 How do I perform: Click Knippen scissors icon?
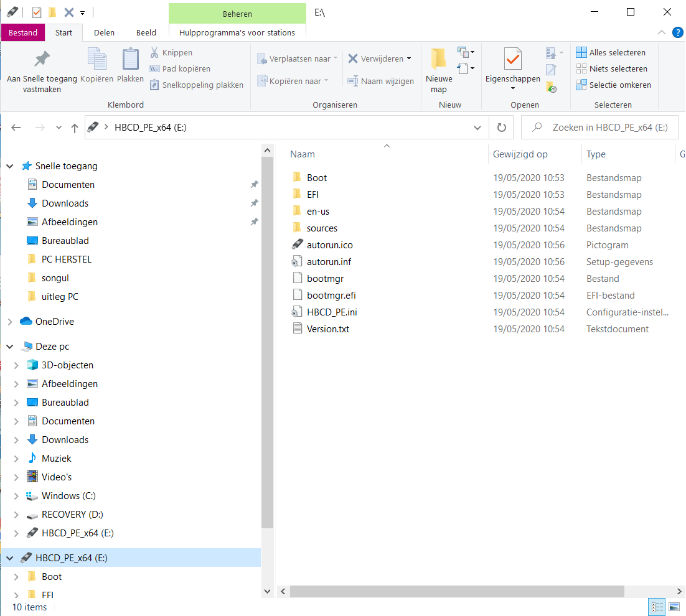[154, 52]
